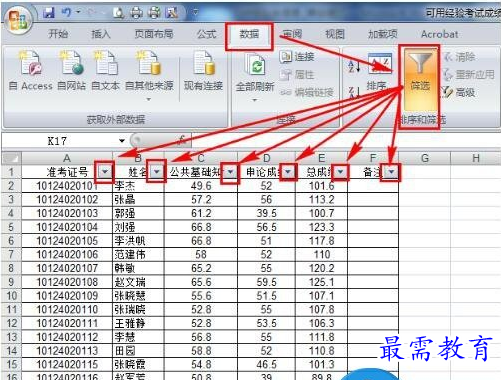Image resolution: width=501 pixels, height=380 pixels.
Task: Select column A header
Action: pos(67,158)
